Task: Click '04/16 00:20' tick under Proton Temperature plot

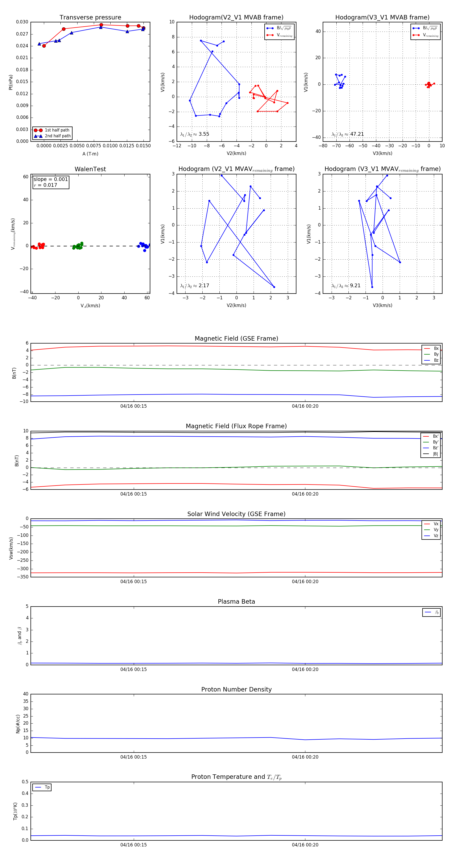Action: click(x=305, y=845)
